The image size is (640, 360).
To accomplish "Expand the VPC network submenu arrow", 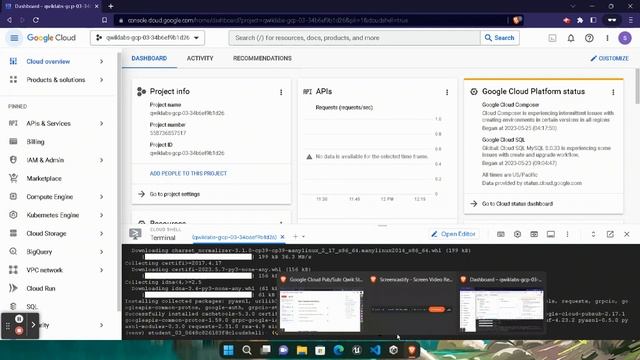I will 101,270.
